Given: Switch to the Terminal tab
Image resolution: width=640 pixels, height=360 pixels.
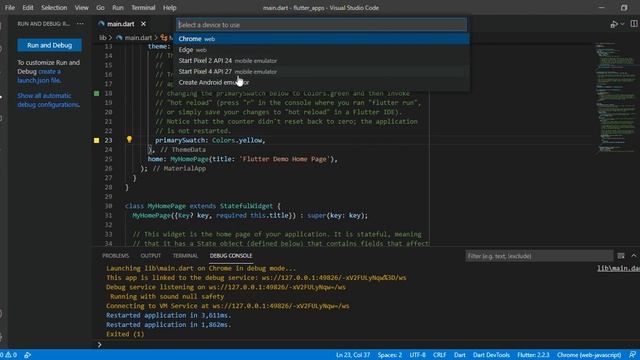Looking at the screenshot, I should 185,256.
